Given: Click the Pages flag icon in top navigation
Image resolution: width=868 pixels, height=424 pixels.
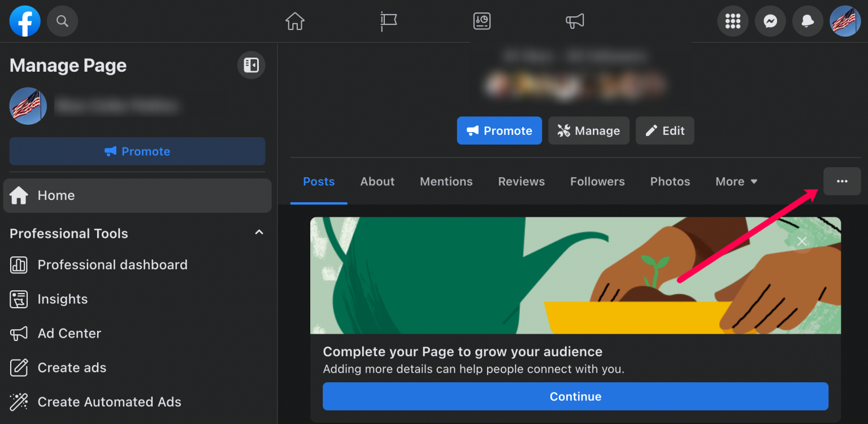Looking at the screenshot, I should point(388,21).
